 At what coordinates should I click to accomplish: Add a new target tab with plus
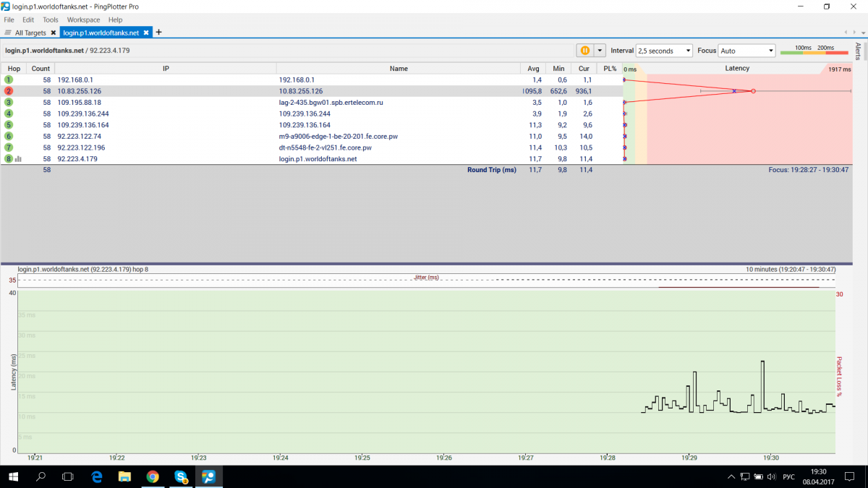click(x=159, y=33)
